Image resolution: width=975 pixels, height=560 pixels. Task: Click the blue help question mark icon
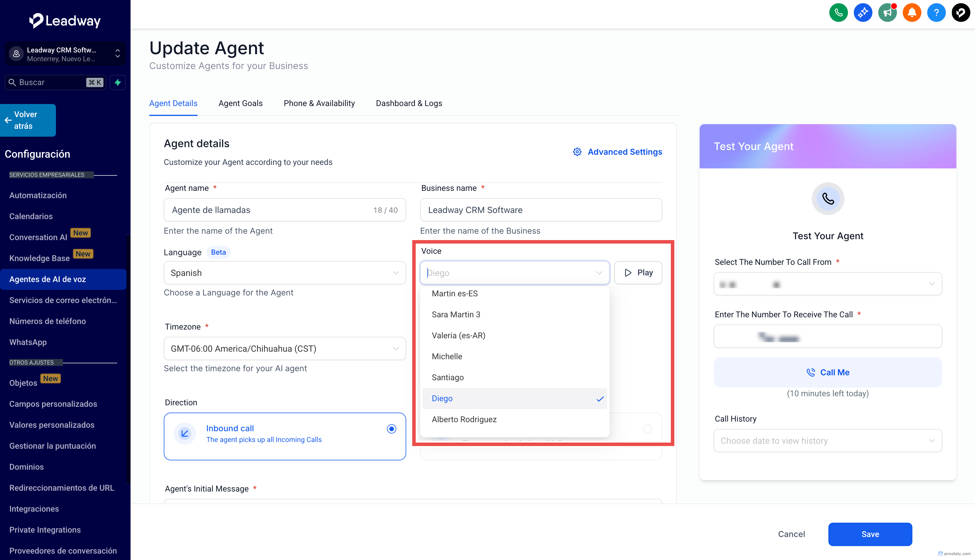[x=936, y=13]
